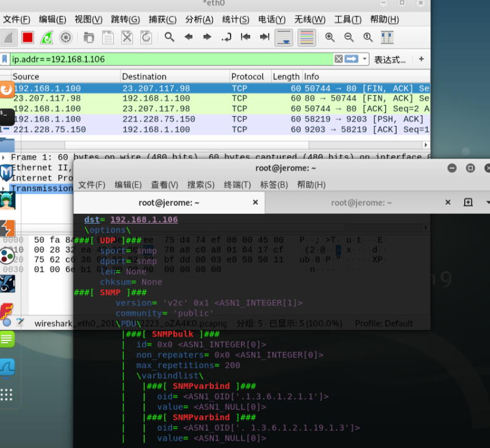
Task: Switch to second root@jerome terminal tab
Action: click(x=362, y=203)
